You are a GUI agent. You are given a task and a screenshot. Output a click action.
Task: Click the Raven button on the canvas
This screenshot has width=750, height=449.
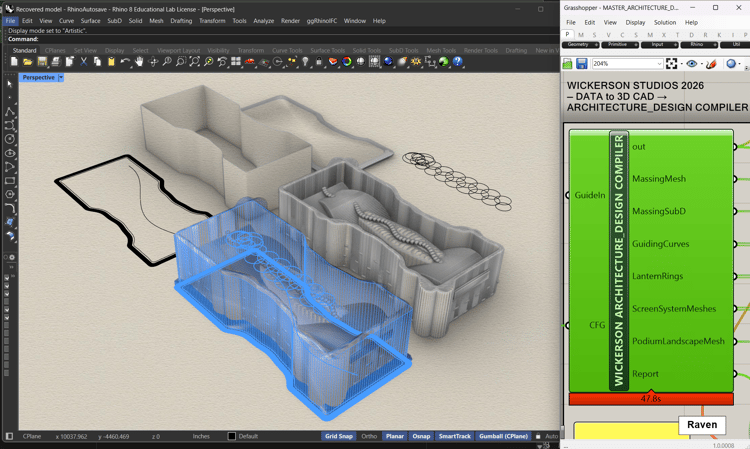[702, 425]
